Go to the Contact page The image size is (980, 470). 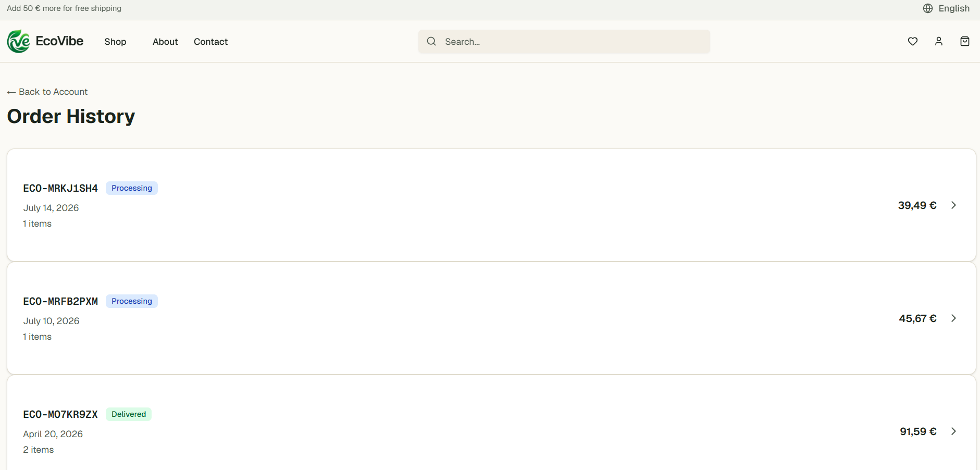coord(210,42)
